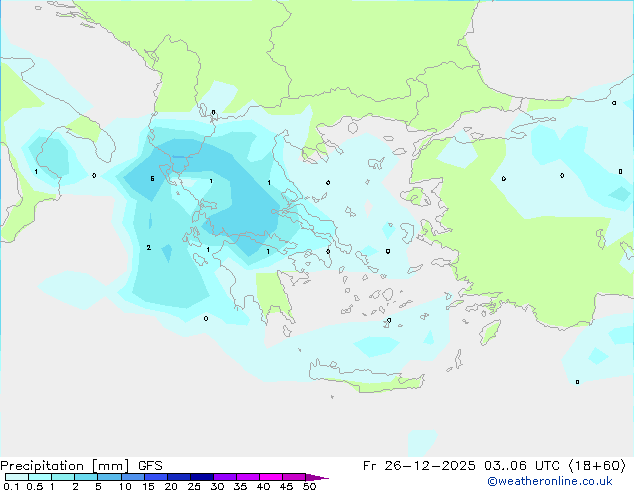Click the 'GFS' model label
Image resolution: width=634 pixels, height=490 pixels.
[x=150, y=466]
